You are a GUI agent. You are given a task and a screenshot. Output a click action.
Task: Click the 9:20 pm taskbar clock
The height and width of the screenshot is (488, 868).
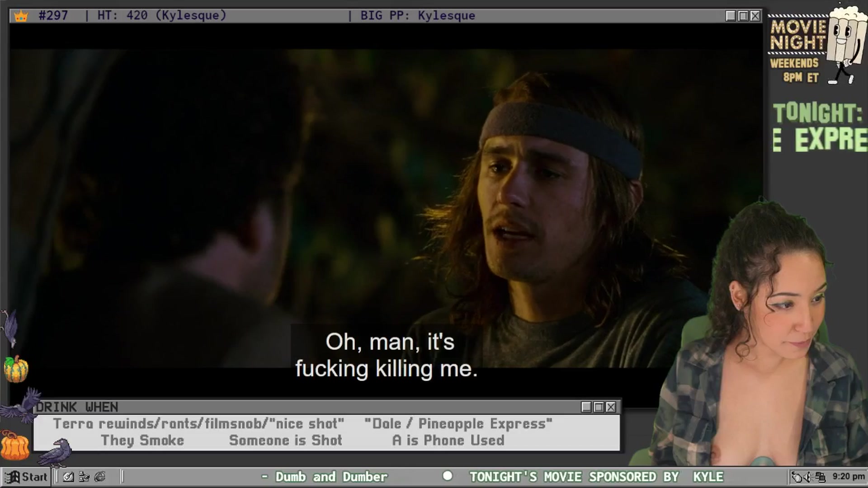(849, 476)
